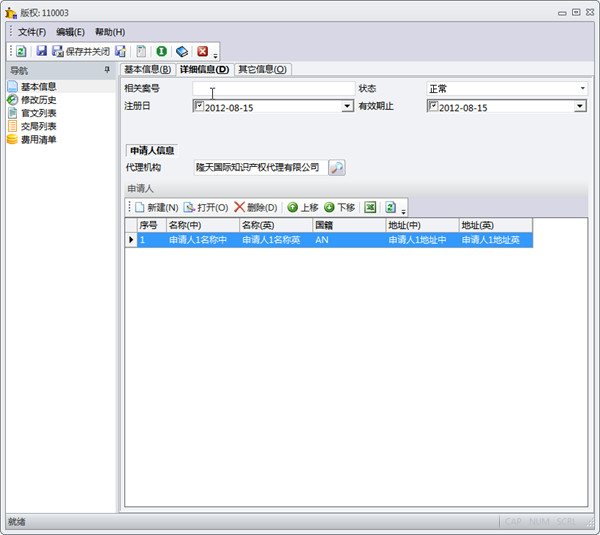
Task: Click the 序号 column header
Action: tap(152, 225)
